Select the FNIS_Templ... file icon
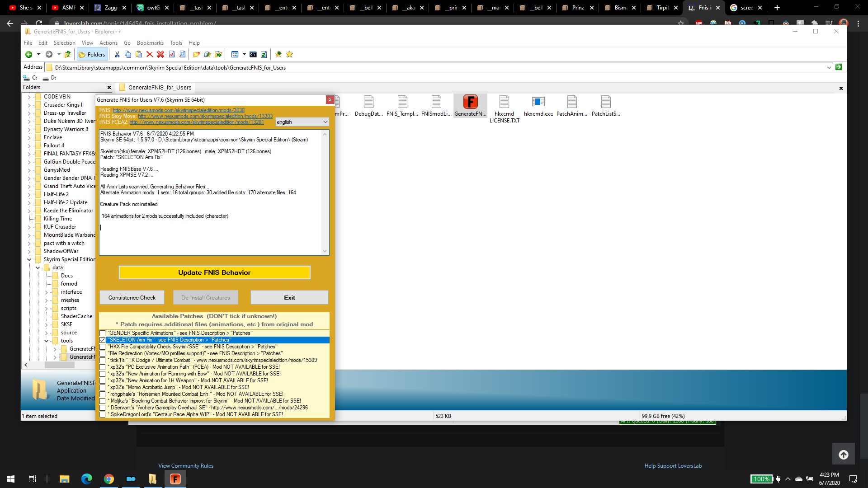 (402, 106)
